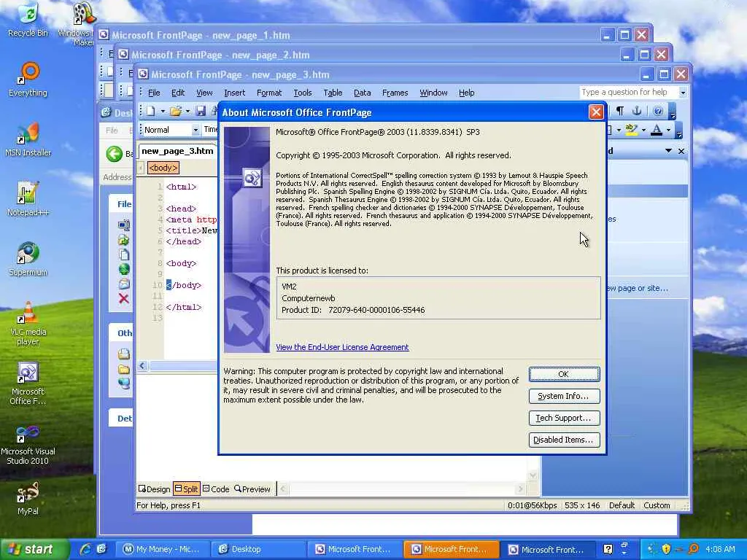This screenshot has height=560, width=747.
Task: Select the VLC media player desktop icon
Action: pos(28,323)
